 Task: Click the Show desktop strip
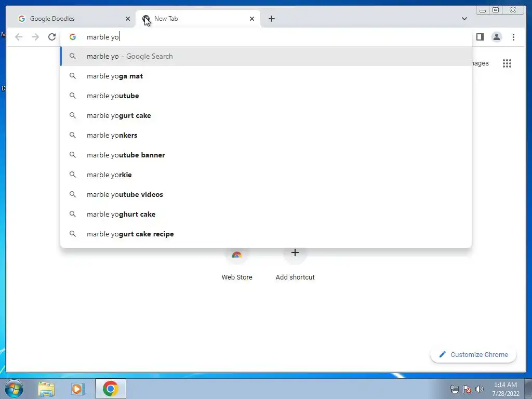pyautogui.click(x=528, y=389)
